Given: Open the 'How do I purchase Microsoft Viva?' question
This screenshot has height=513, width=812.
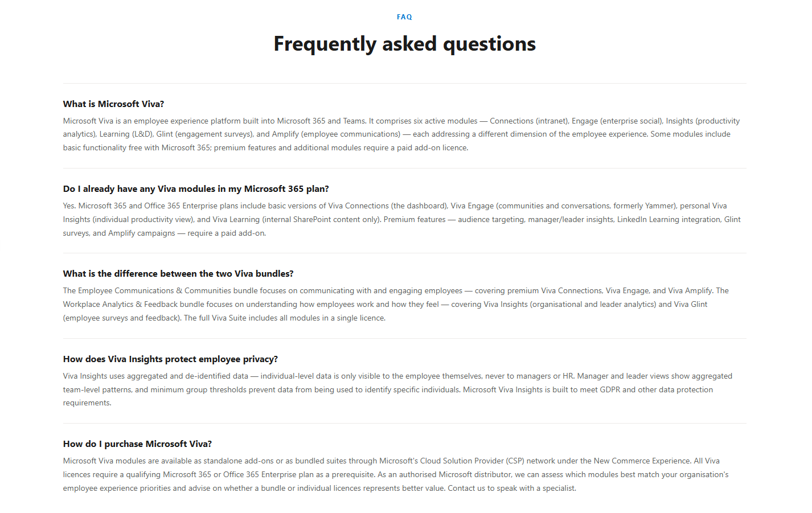Looking at the screenshot, I should pos(137,444).
